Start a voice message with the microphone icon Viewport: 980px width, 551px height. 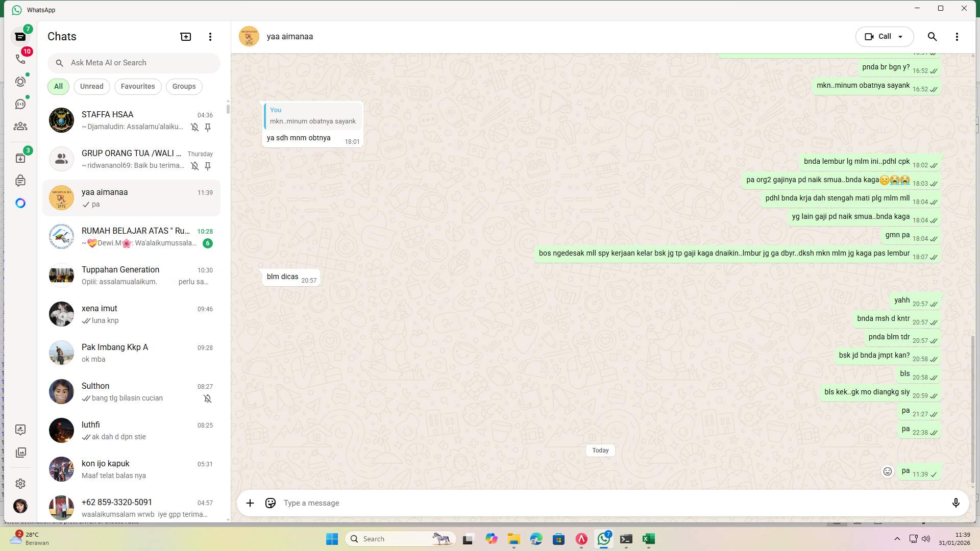[957, 503]
